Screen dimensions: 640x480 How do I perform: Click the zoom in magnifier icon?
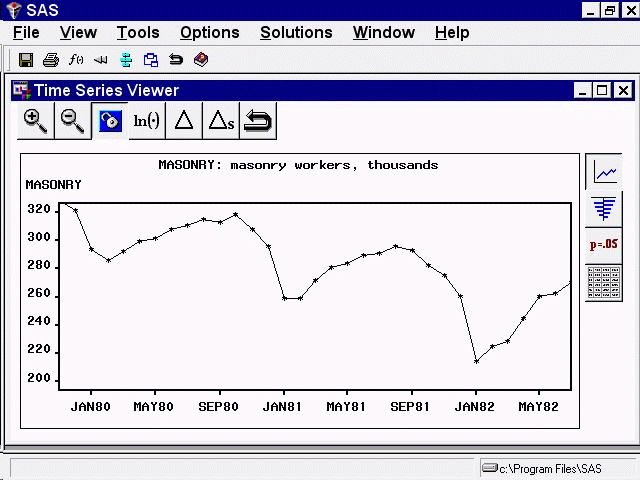[x=36, y=121]
